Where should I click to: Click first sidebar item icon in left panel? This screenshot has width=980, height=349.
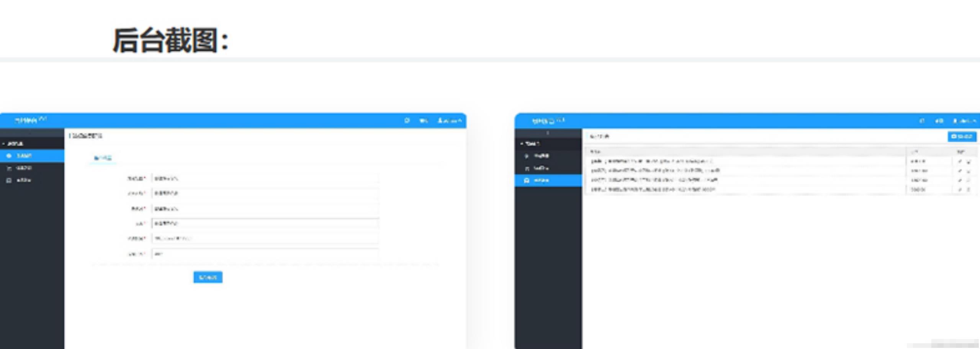9,156
